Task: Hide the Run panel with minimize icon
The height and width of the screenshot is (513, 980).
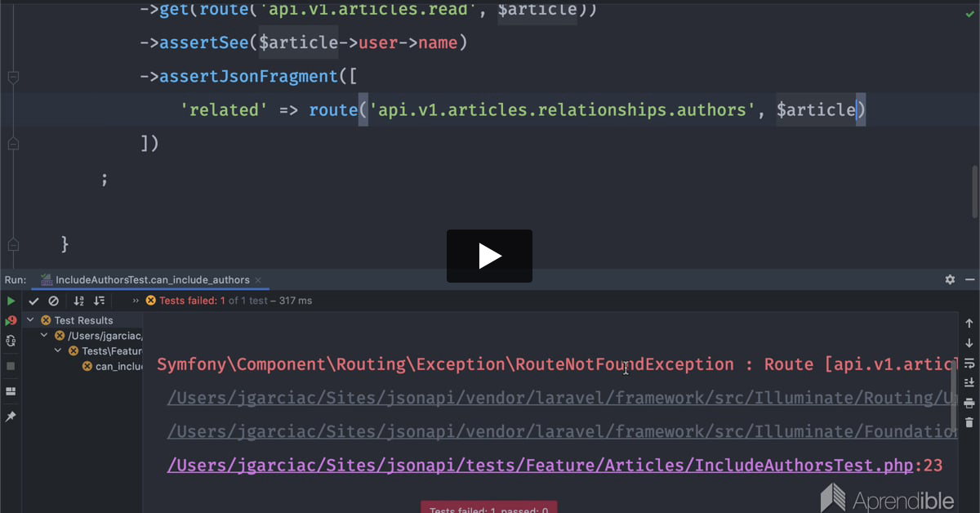Action: pyautogui.click(x=969, y=279)
